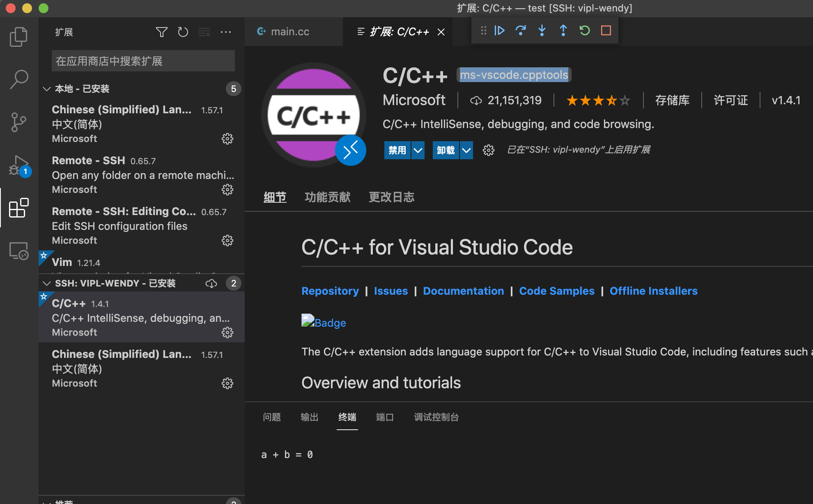Open settings gear for Remote - SSH extension
The width and height of the screenshot is (813, 504).
[x=227, y=190]
